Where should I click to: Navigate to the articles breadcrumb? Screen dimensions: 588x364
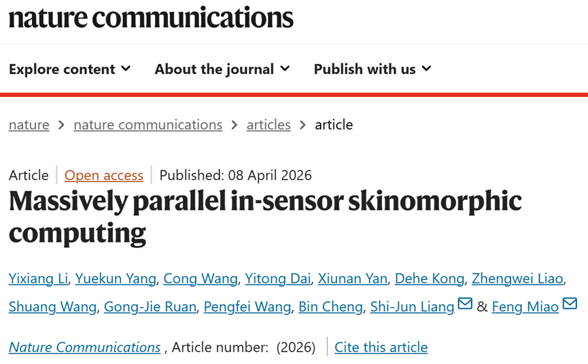tap(269, 125)
